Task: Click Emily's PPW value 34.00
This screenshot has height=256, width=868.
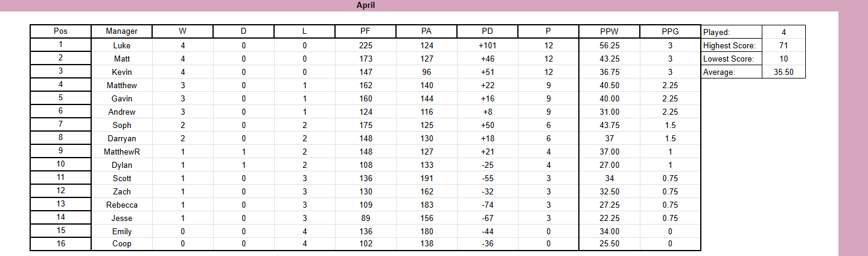Action: (610, 231)
